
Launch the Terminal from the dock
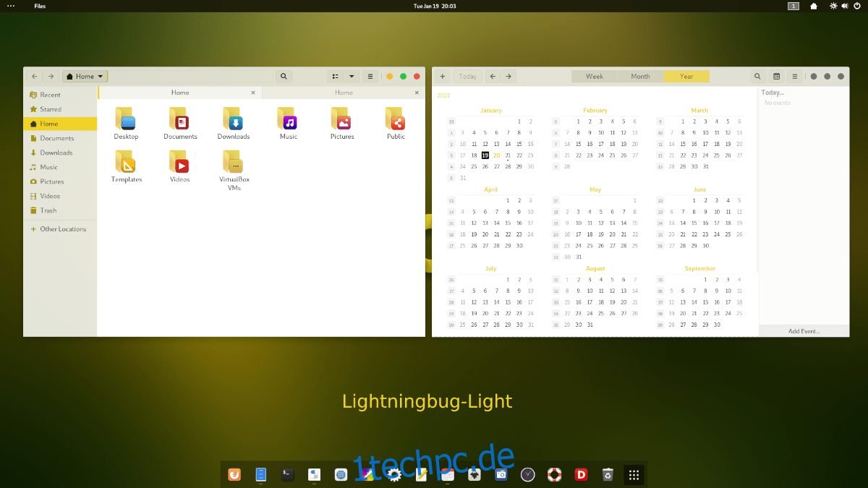coord(288,474)
